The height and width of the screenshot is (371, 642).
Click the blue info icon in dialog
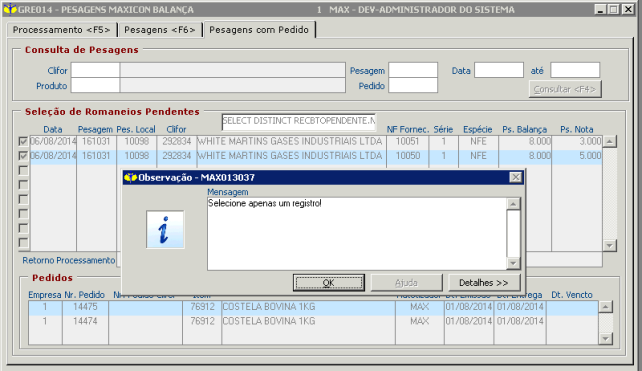coord(165,230)
